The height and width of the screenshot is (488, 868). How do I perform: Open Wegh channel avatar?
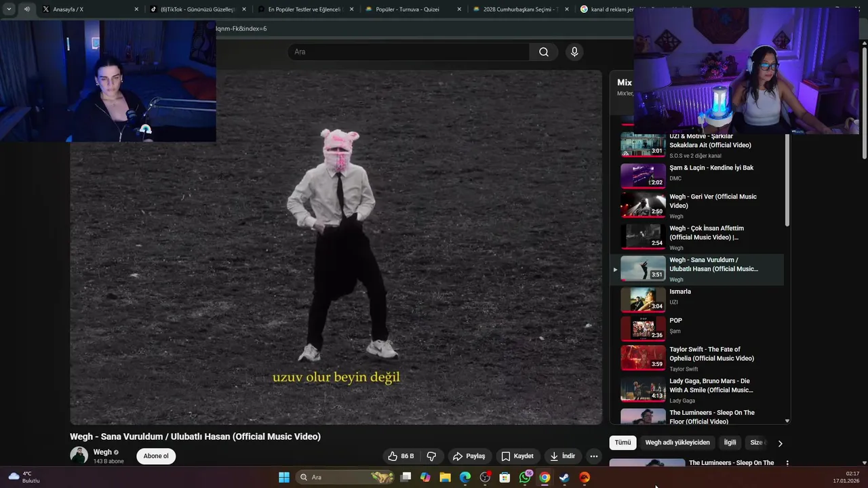click(79, 455)
